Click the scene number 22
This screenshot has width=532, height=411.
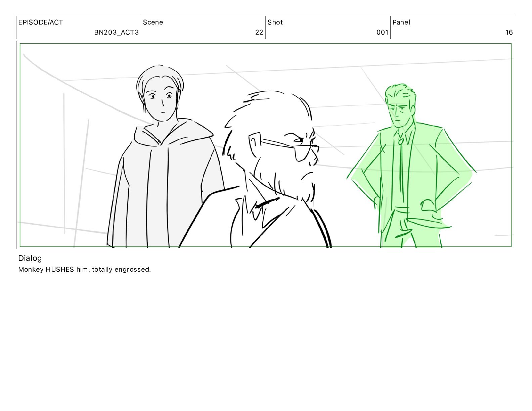pyautogui.click(x=259, y=33)
